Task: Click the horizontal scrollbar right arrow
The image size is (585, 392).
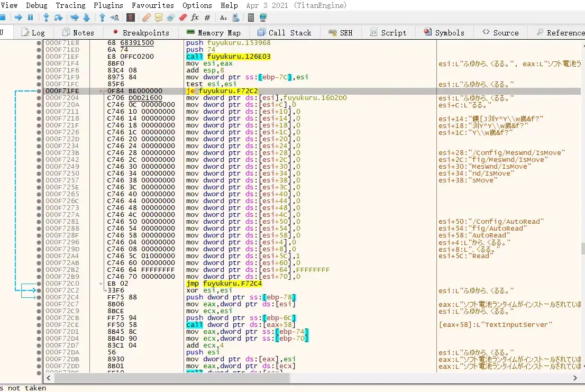Action: (575, 378)
